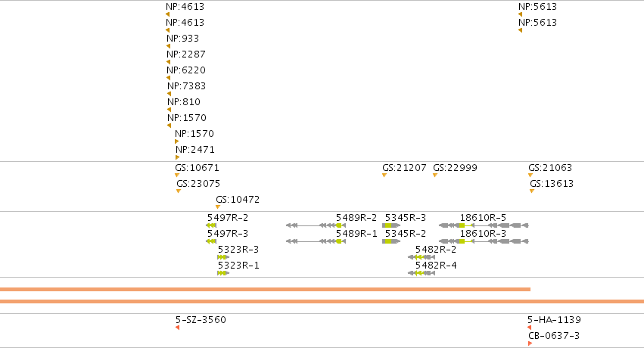Click the down-arrow marker under GS:21207

pyautogui.click(x=384, y=176)
